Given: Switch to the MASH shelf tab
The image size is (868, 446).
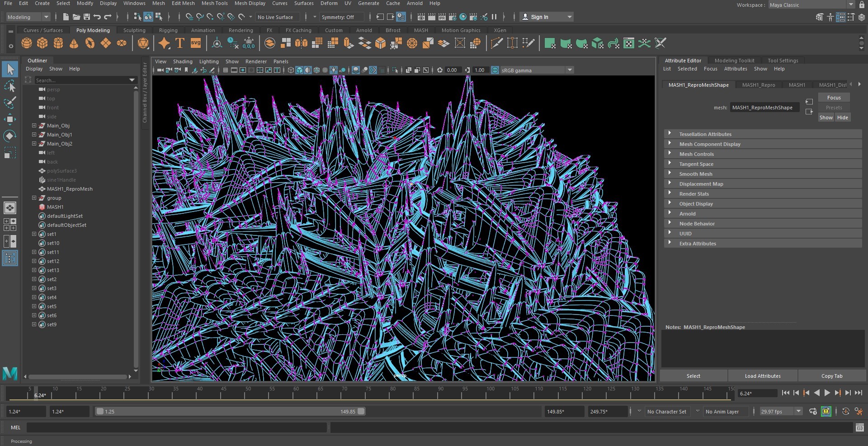Looking at the screenshot, I should click(x=421, y=30).
